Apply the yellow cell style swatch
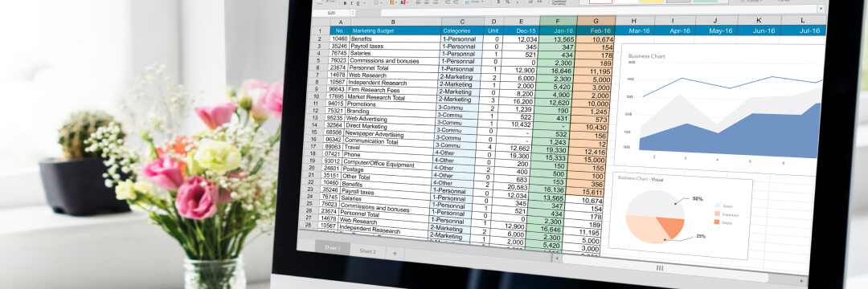 point(652,1)
